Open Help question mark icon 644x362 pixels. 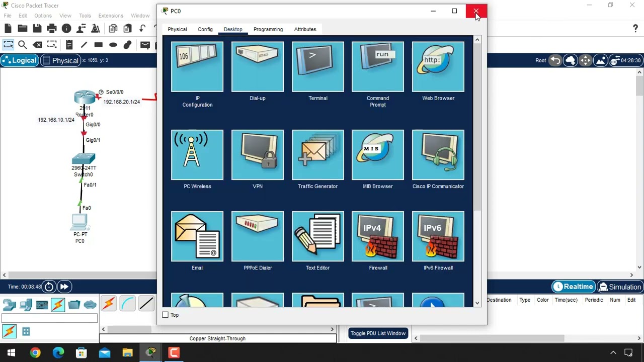coord(635,29)
